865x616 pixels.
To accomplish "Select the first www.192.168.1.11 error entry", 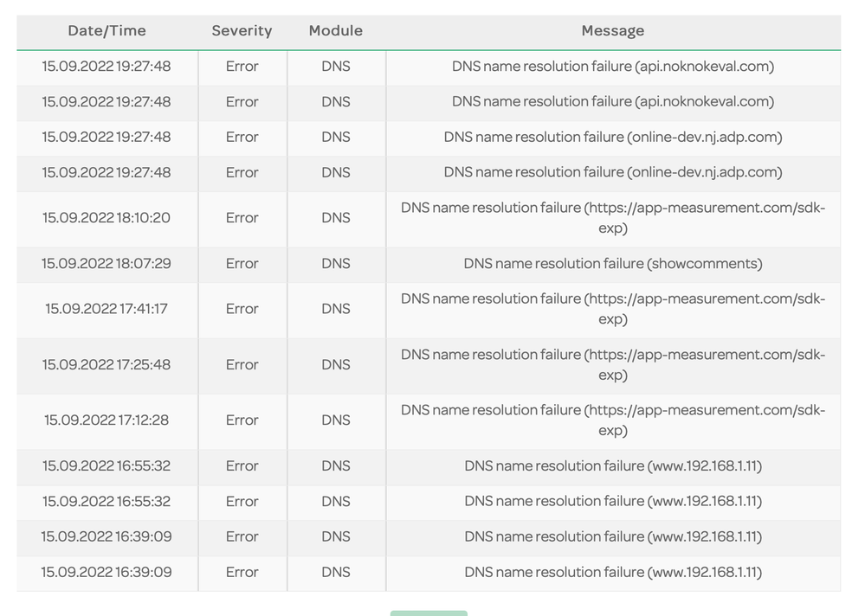I will point(612,466).
